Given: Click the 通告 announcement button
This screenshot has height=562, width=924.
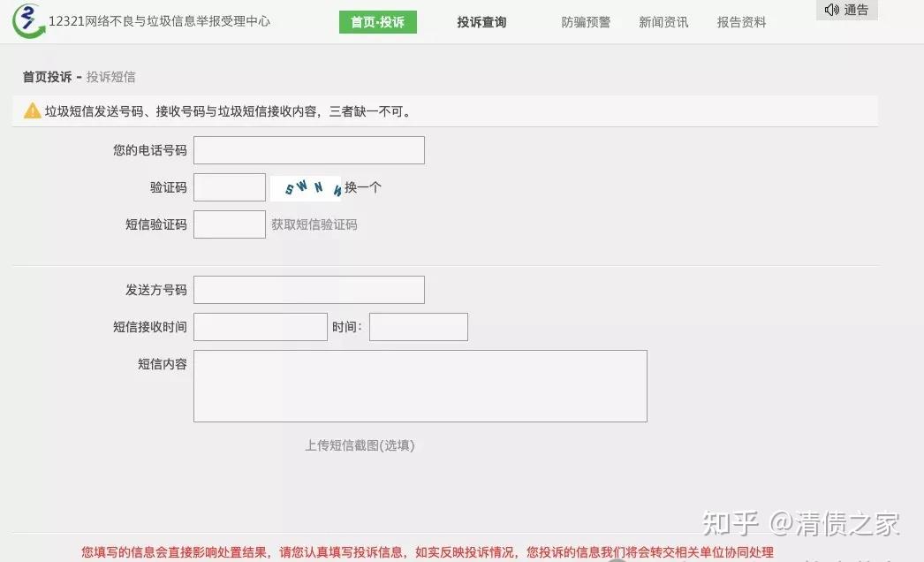Looking at the screenshot, I should (846, 11).
